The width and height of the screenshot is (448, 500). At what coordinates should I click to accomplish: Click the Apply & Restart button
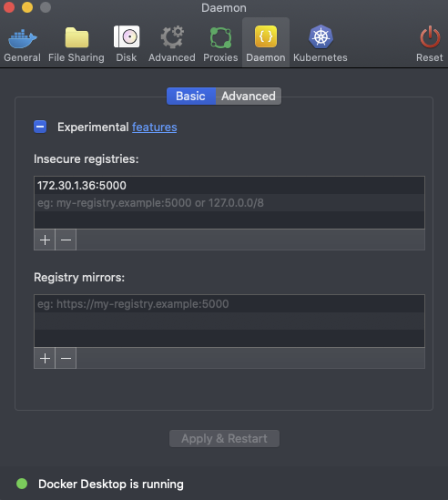(x=224, y=438)
